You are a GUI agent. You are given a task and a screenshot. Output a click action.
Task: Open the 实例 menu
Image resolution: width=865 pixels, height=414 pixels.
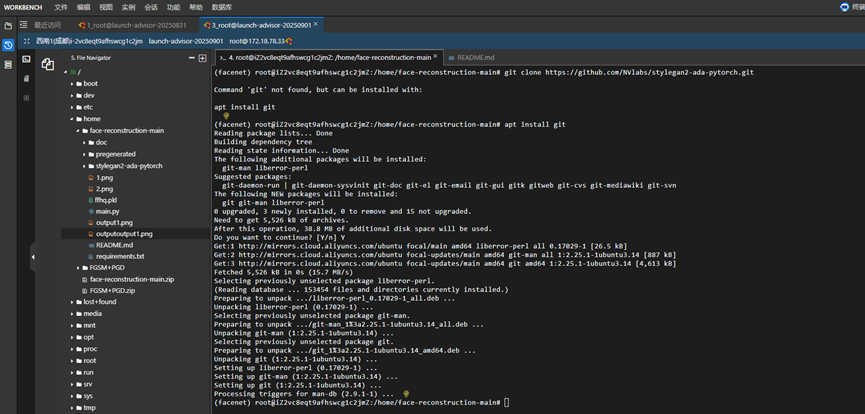tap(129, 7)
